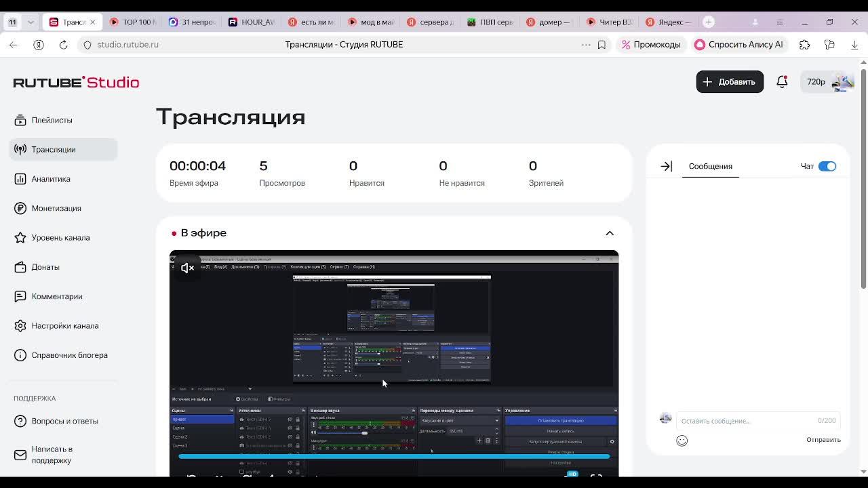This screenshot has height=488, width=868.
Task: Open Настройки канала gear item
Action: coord(56,325)
